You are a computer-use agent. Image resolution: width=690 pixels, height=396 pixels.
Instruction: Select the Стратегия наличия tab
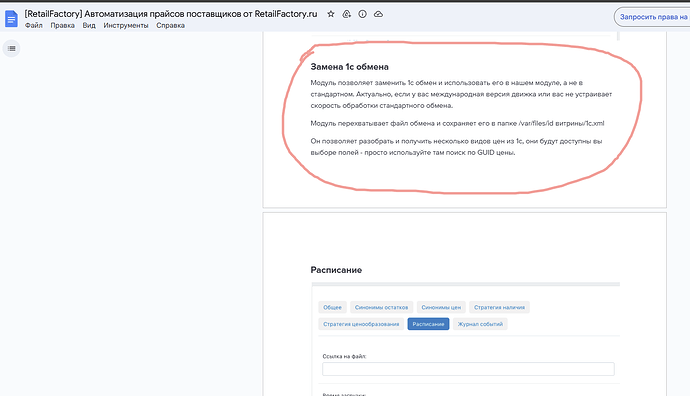click(x=499, y=307)
